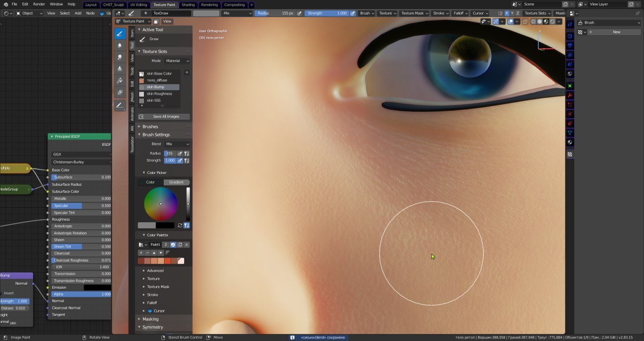Add a new workspace with plus tab
Viewport: 644px width, 341px height.
[252, 5]
